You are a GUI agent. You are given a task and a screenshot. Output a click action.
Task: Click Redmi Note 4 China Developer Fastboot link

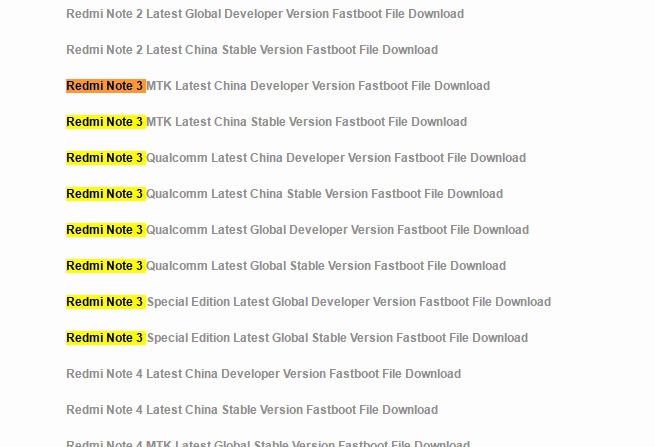(264, 373)
